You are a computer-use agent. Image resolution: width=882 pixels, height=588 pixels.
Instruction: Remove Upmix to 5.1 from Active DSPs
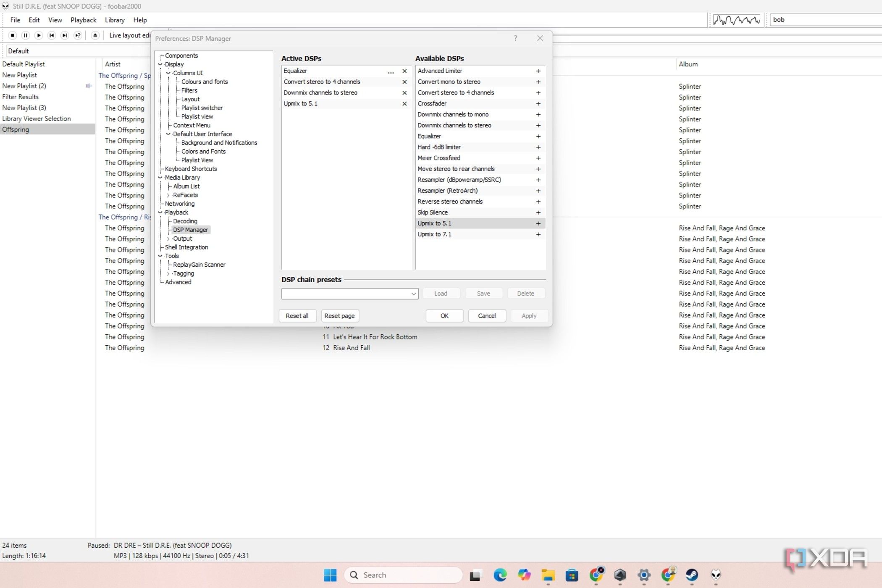(404, 104)
